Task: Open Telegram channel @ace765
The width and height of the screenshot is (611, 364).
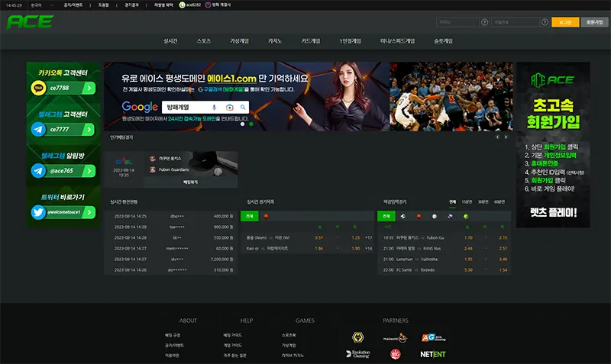Action: [x=63, y=170]
